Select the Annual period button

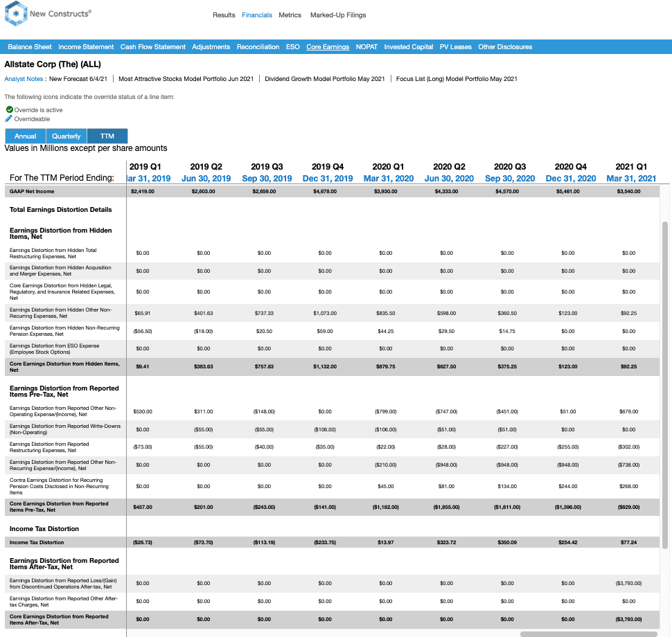click(25, 136)
